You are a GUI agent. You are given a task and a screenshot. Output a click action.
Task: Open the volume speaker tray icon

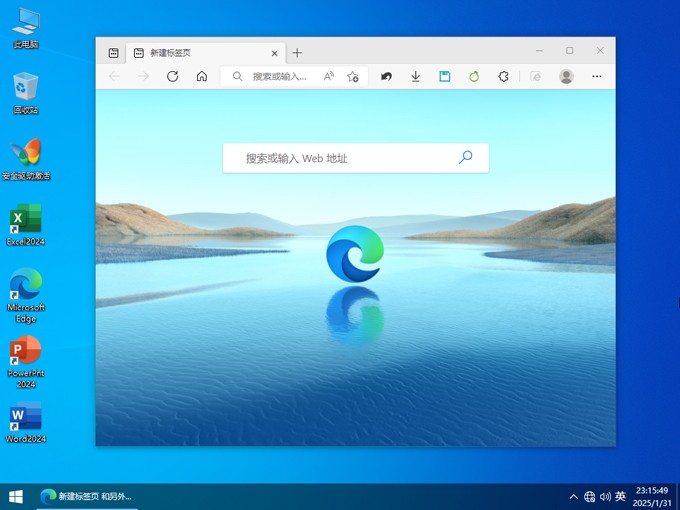(605, 497)
